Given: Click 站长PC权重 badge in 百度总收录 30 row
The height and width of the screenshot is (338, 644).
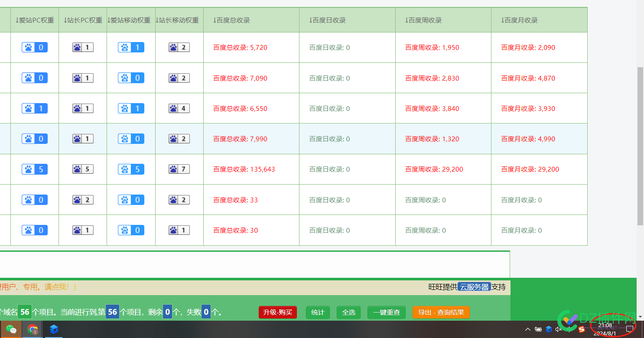Looking at the screenshot, I should point(83,230).
